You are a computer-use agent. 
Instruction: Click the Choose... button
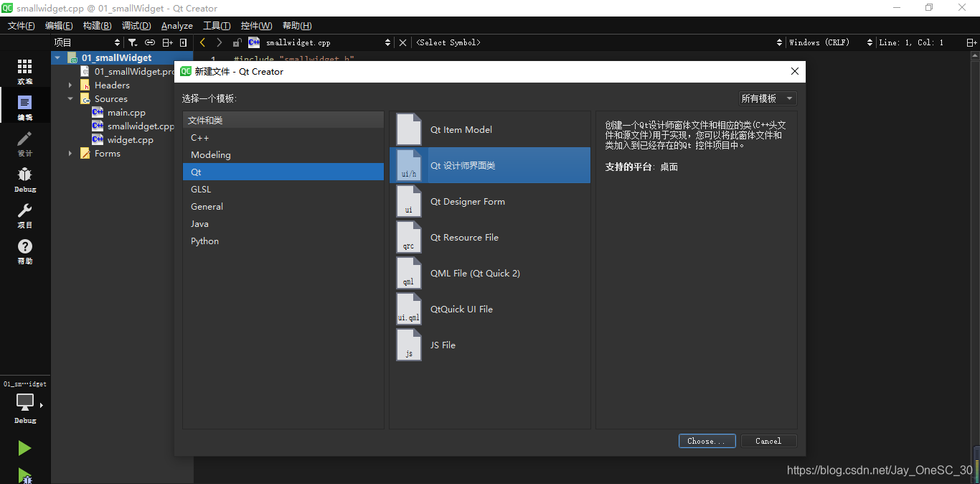tap(707, 441)
